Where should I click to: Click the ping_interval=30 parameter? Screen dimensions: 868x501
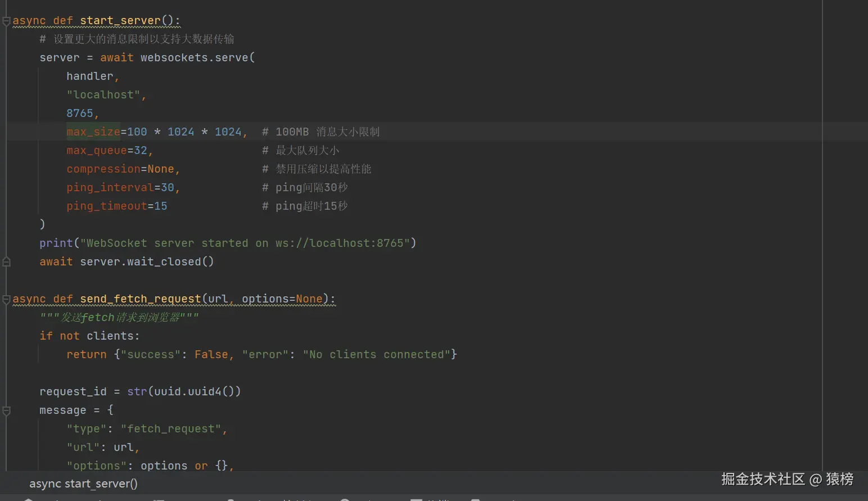[120, 187]
